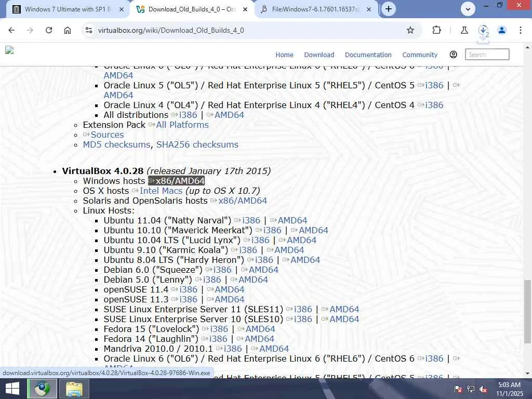This screenshot has height=399, width=532.
Task: Show downloads in the browser toolbar
Action: pos(484,31)
